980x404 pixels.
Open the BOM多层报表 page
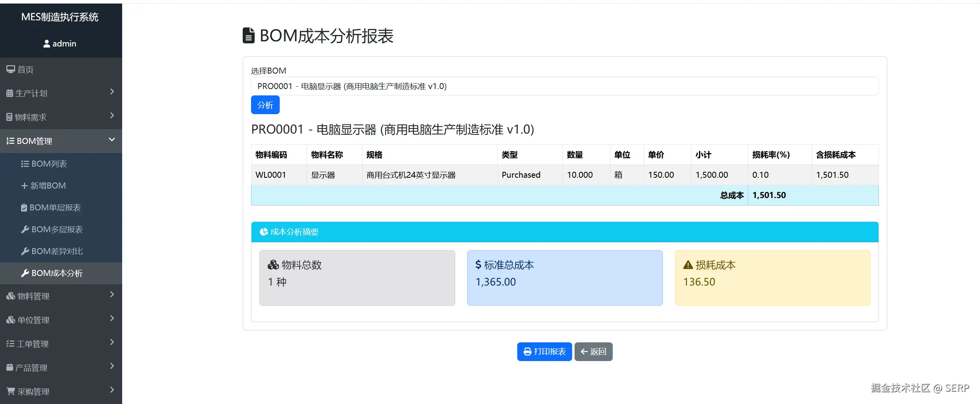coord(61,229)
